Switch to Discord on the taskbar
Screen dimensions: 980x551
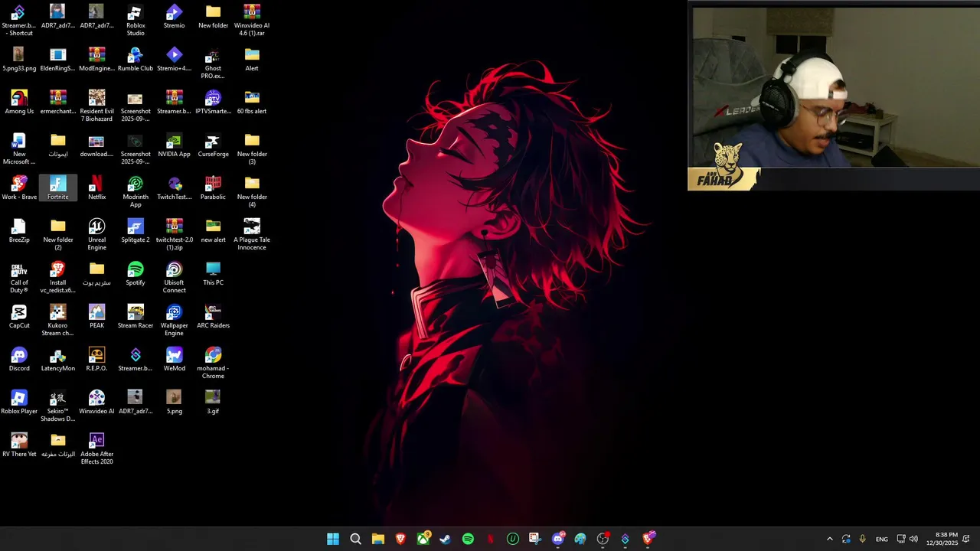coord(557,539)
